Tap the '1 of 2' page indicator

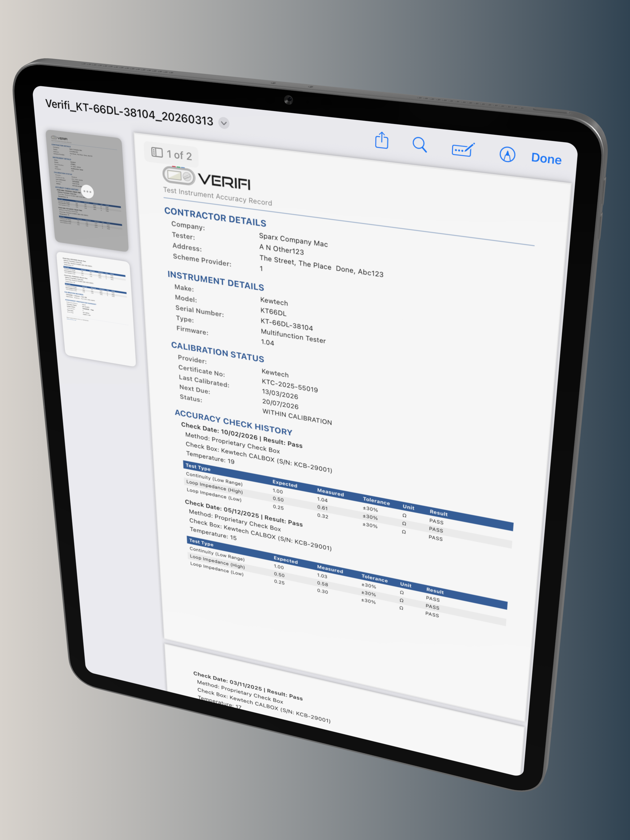click(179, 155)
